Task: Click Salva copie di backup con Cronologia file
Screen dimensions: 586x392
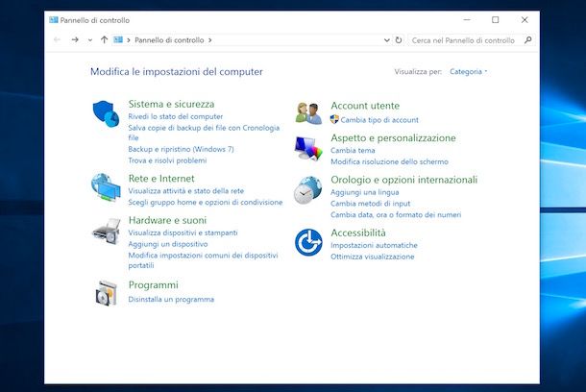Action: point(204,133)
